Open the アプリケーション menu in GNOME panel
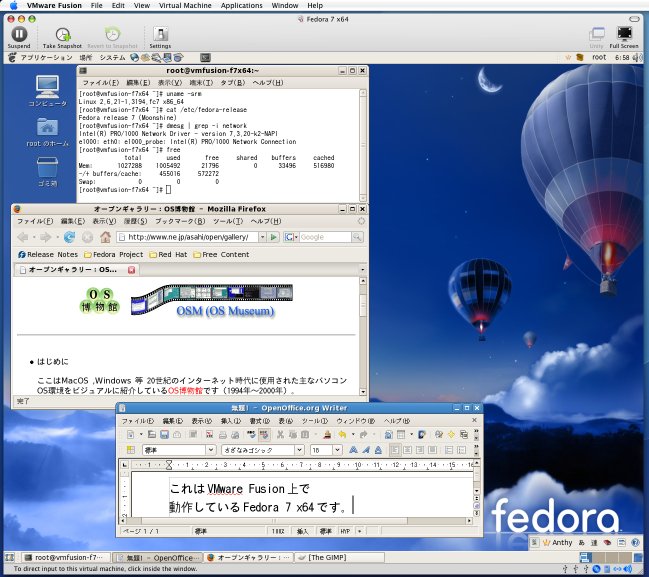 click(46, 58)
